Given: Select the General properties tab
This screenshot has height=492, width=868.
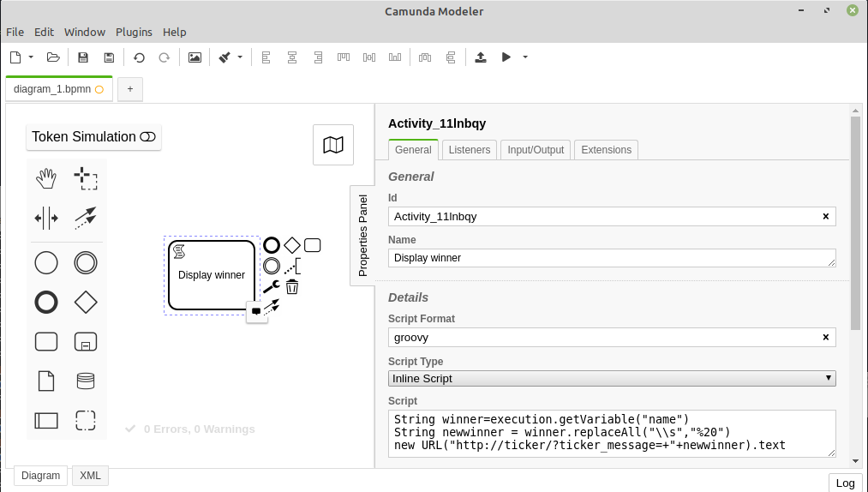Looking at the screenshot, I should click(413, 150).
